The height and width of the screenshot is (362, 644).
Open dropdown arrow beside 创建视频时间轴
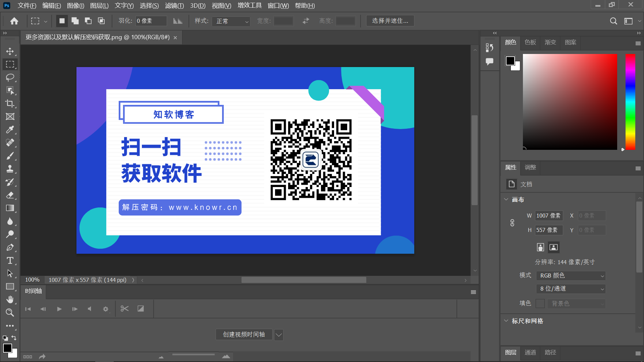(279, 335)
